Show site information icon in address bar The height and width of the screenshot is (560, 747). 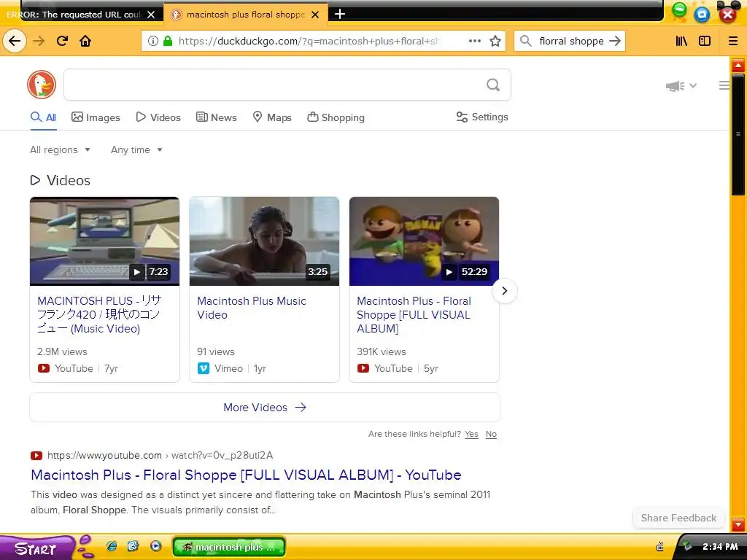[x=153, y=41]
